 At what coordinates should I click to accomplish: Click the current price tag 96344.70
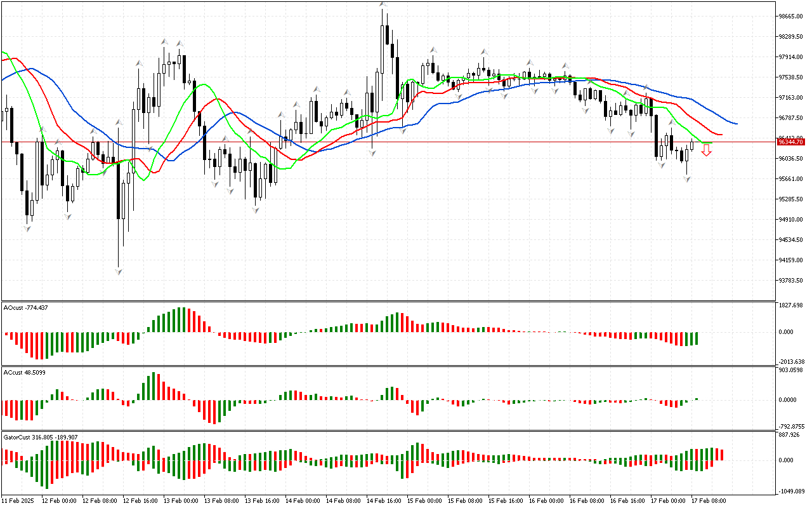(x=790, y=142)
